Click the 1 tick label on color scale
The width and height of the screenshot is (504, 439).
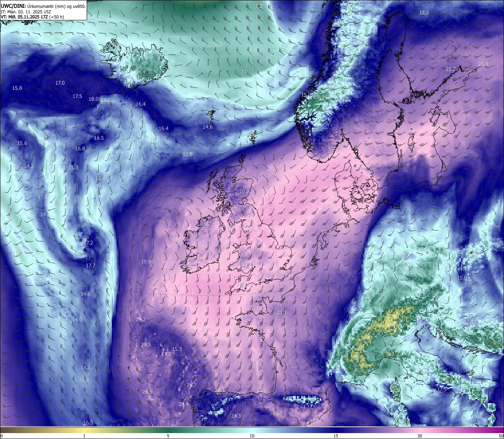pos(84,436)
